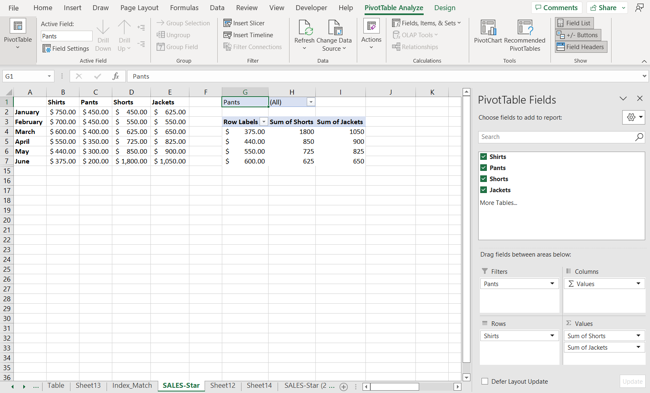This screenshot has height=393, width=650.
Task: Switch to the Design tab
Action: (445, 7)
